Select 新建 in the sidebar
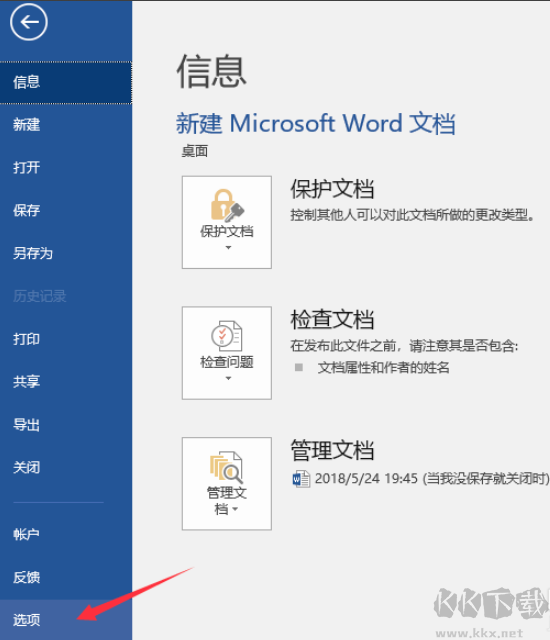550x640 pixels. pyautogui.click(x=66, y=125)
